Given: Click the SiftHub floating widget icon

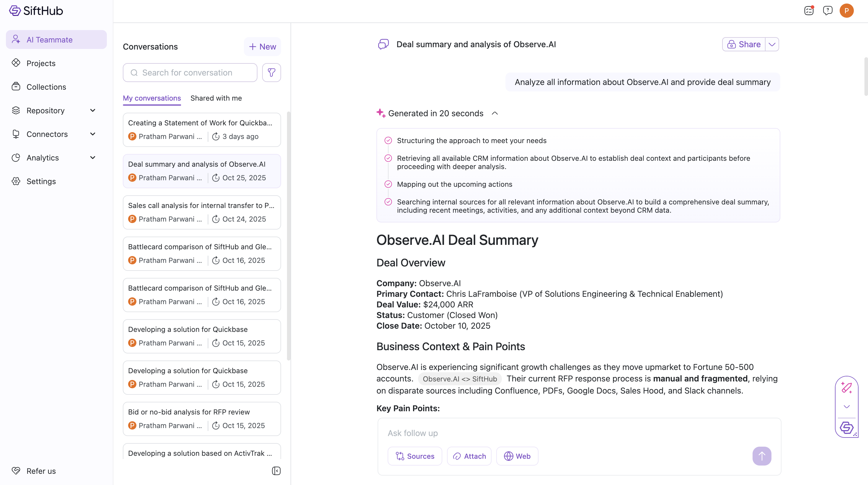Looking at the screenshot, I should [x=846, y=428].
